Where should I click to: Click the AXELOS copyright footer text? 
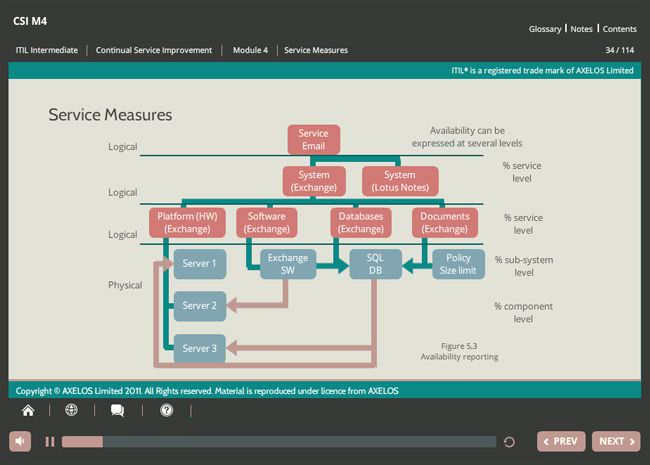(x=207, y=391)
